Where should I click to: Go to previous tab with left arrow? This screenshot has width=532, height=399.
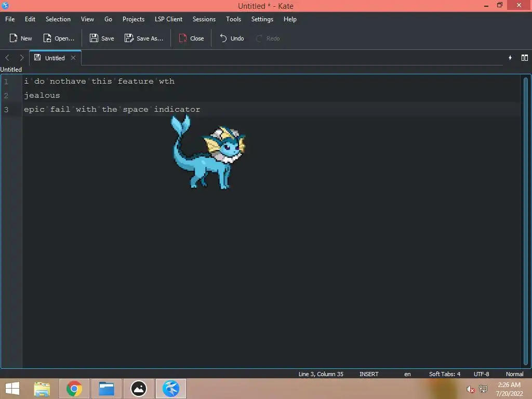click(7, 58)
